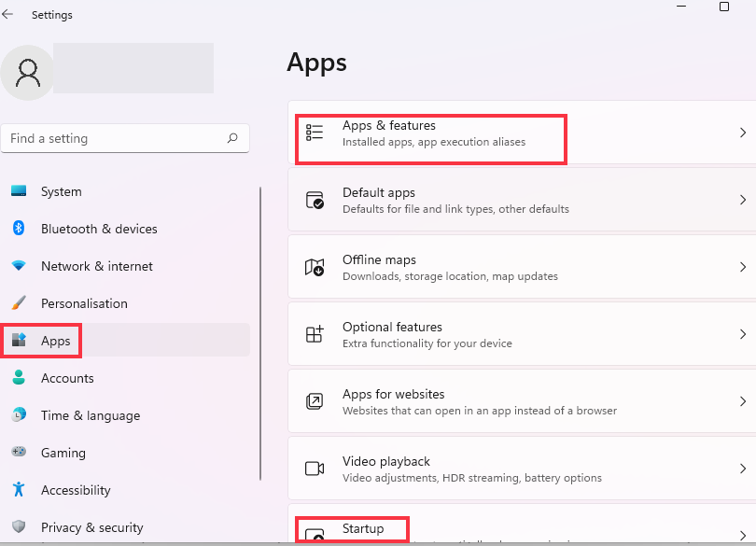
Task: Select Bluetooth & devices in sidebar
Action: point(99,229)
